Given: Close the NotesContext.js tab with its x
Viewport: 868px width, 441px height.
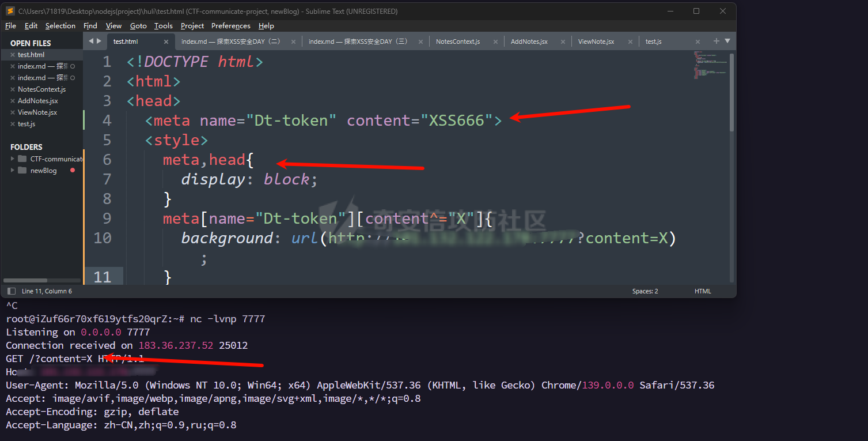Looking at the screenshot, I should [x=495, y=42].
